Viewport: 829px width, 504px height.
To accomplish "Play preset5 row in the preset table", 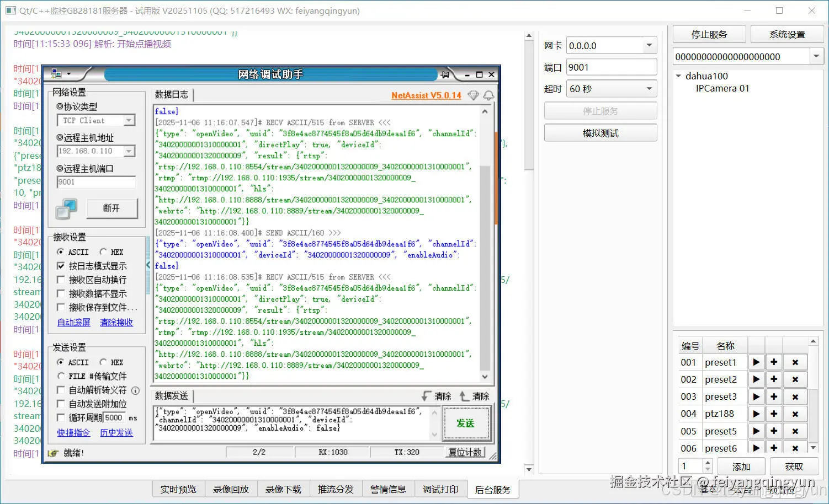I will point(756,431).
